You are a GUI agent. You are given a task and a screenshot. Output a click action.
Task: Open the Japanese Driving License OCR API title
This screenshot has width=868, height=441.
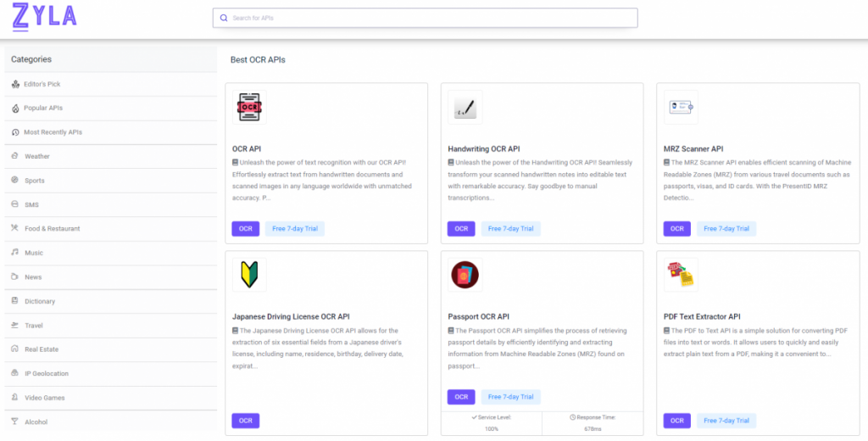(x=291, y=317)
